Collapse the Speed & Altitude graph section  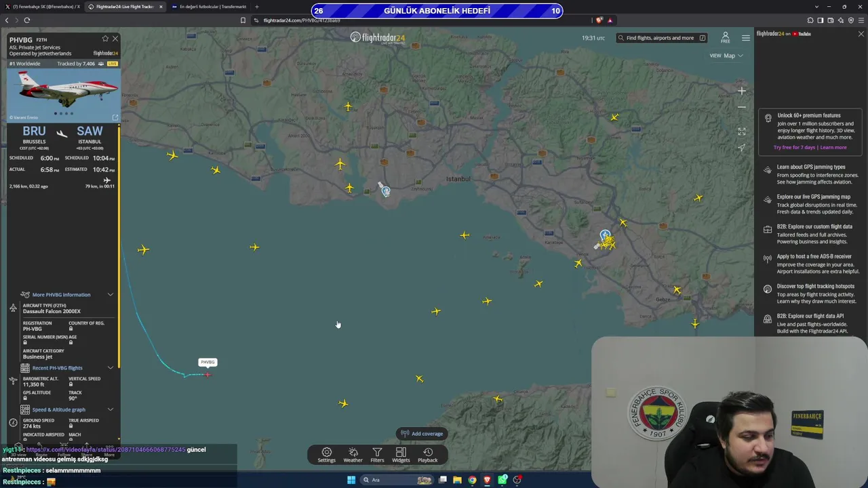(x=111, y=409)
